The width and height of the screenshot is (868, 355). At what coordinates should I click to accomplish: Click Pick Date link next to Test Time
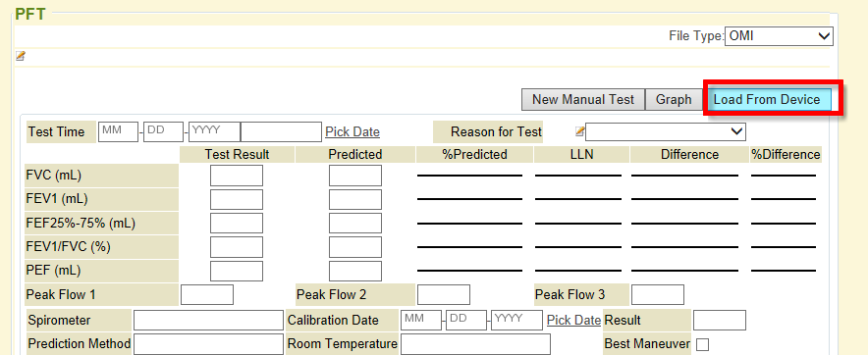[353, 132]
